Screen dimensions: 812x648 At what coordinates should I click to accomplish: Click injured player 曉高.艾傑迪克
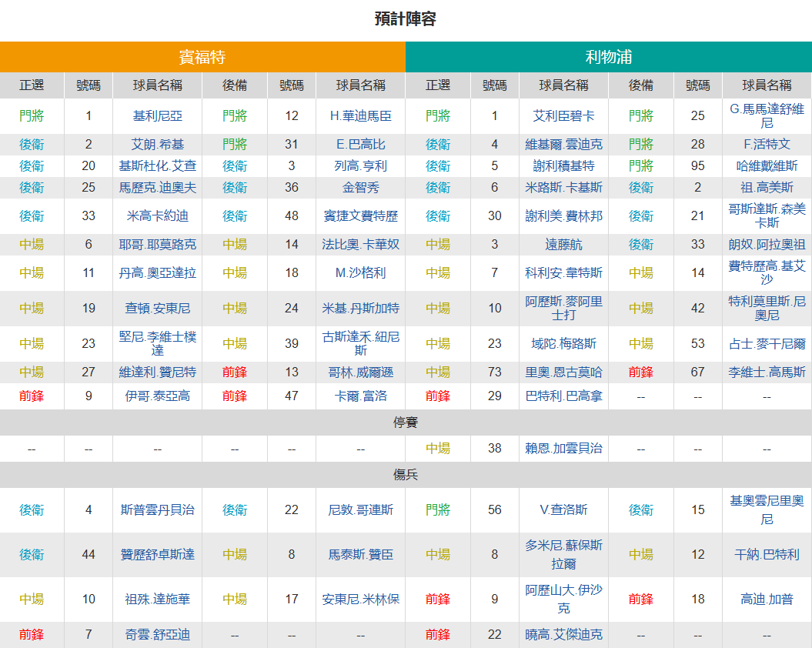[x=564, y=635]
